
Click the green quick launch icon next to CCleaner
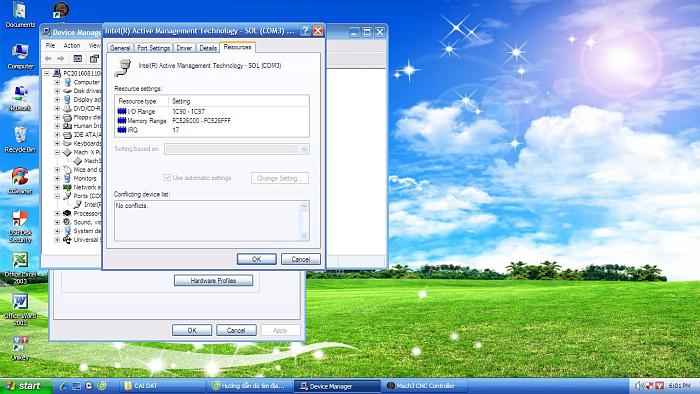(102, 386)
